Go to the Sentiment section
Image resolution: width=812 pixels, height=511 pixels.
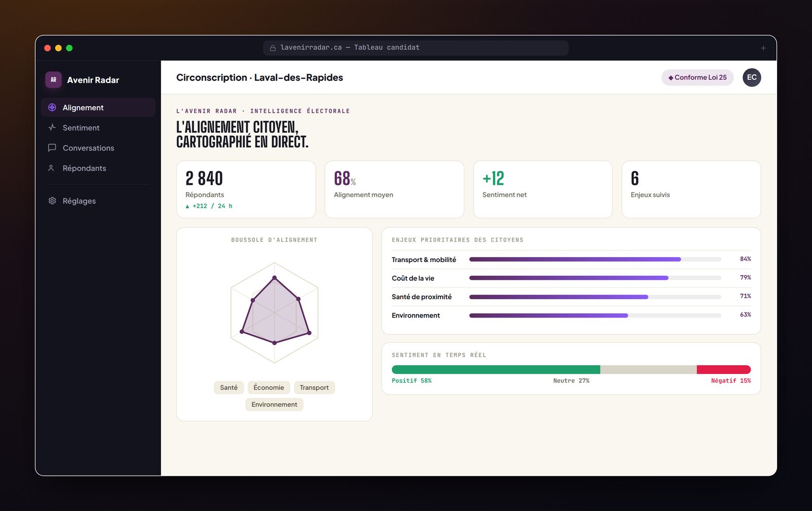(98, 127)
